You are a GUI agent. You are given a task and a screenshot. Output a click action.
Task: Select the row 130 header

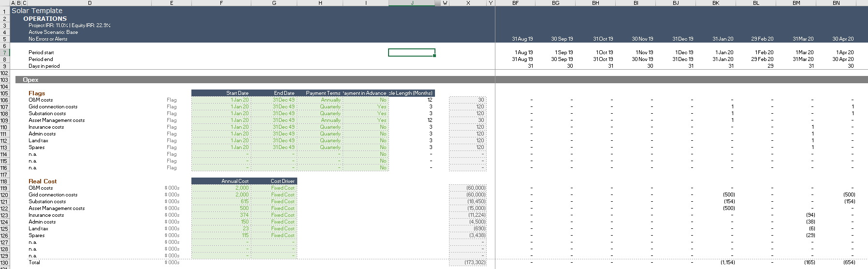coord(4,263)
